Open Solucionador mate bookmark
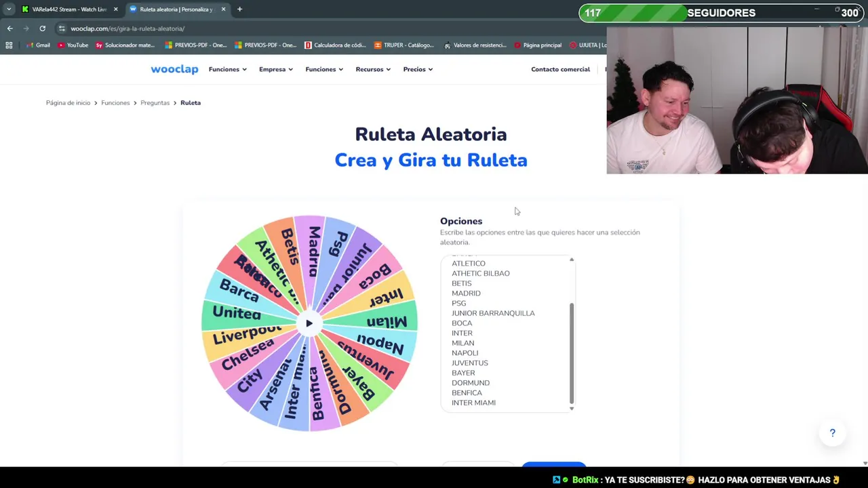 (125, 45)
